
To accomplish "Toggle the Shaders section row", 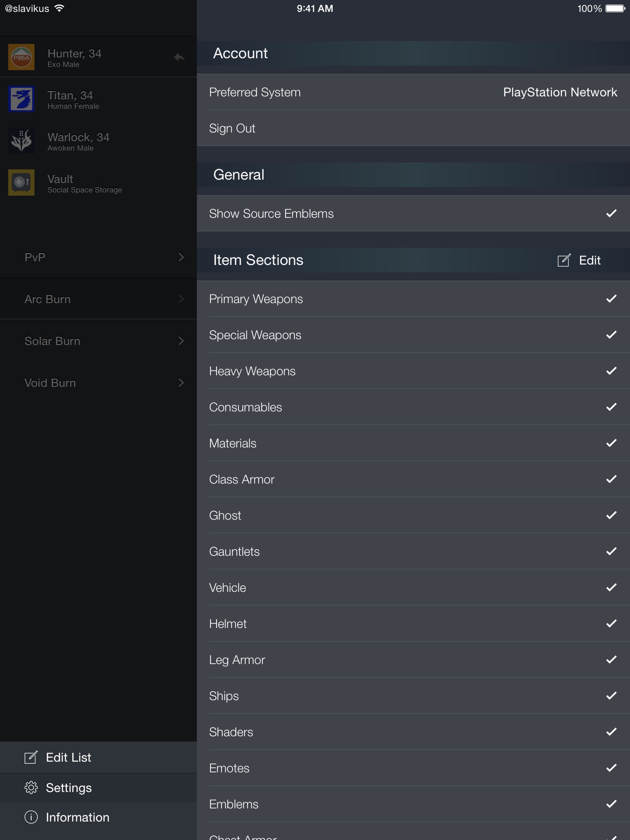I will click(413, 732).
